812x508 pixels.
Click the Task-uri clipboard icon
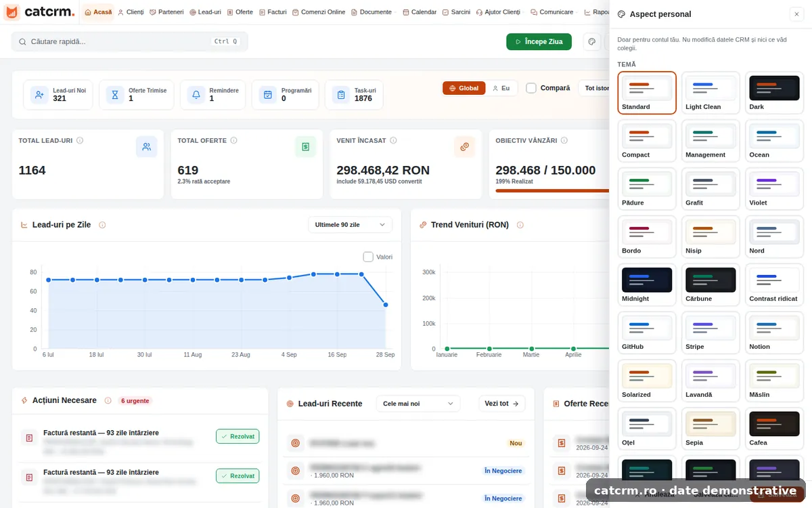click(x=341, y=95)
